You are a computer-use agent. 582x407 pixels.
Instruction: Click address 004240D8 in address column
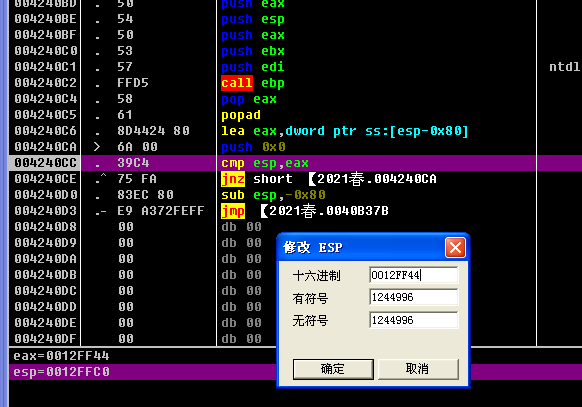pos(46,227)
